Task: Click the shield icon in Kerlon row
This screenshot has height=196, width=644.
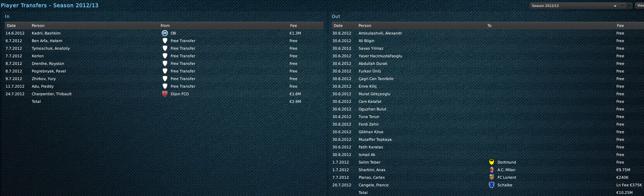Action: 165,56
